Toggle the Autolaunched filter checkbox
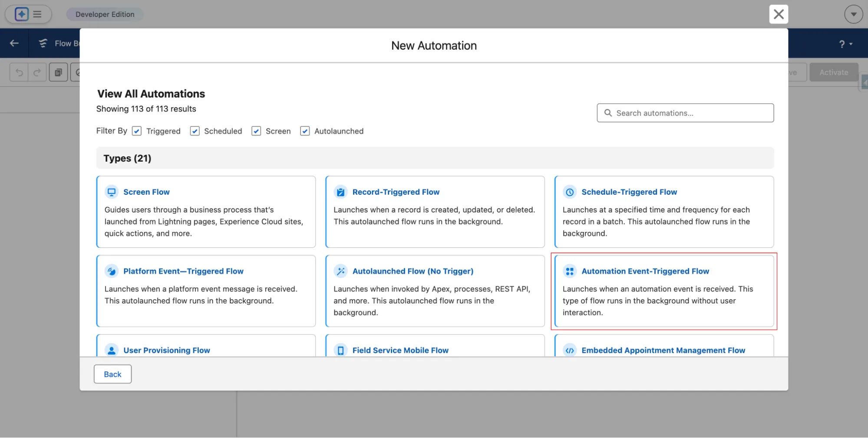 click(305, 131)
